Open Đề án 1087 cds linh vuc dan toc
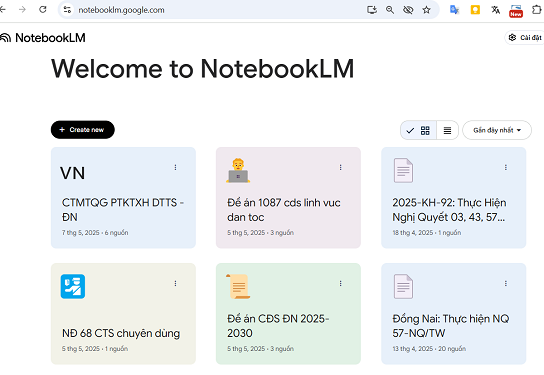The image size is (544, 375). pyautogui.click(x=284, y=210)
